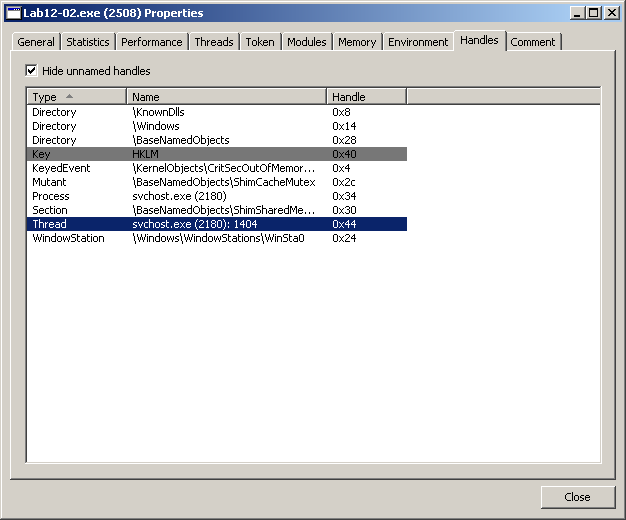Switch to the General tab
This screenshot has height=520, width=626.
coord(36,42)
